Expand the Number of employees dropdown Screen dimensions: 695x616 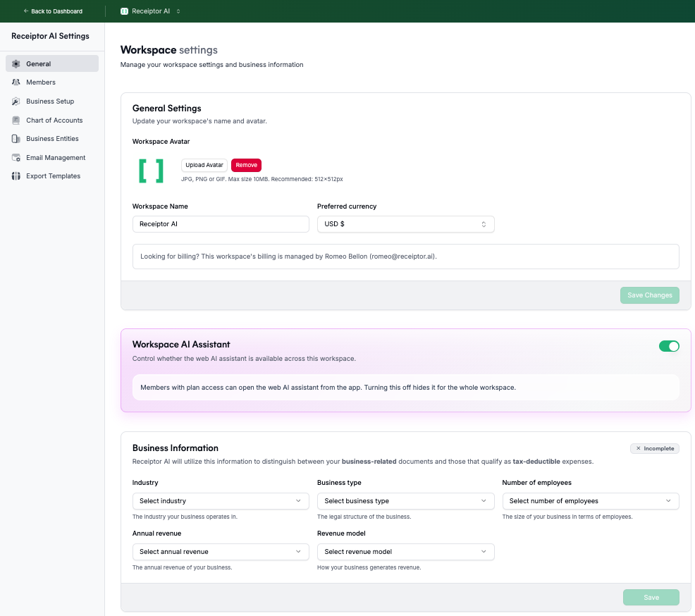(x=590, y=501)
